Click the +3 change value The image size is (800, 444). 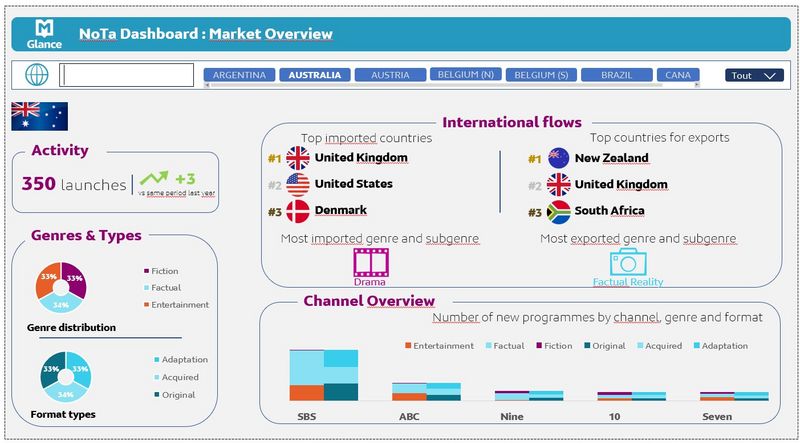[185, 179]
